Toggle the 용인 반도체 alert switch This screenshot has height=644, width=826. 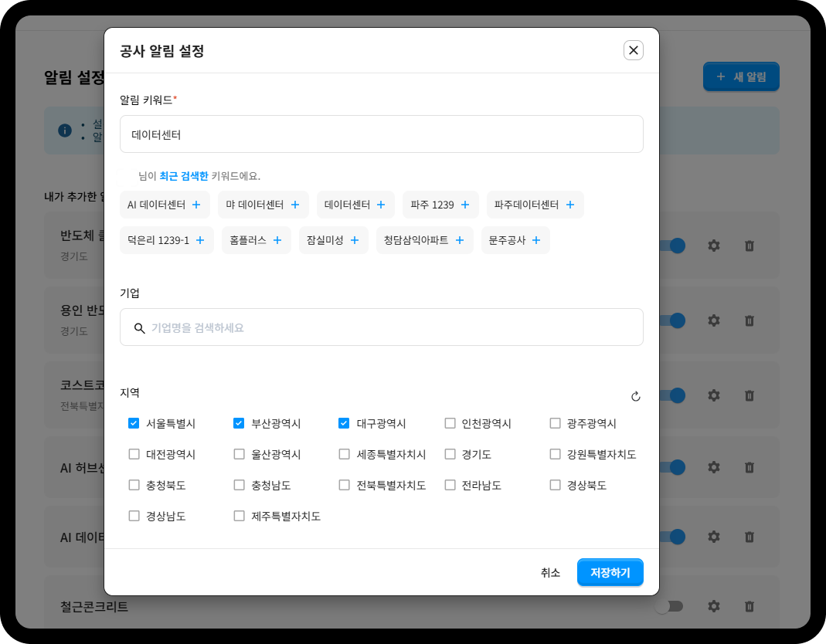tap(672, 320)
